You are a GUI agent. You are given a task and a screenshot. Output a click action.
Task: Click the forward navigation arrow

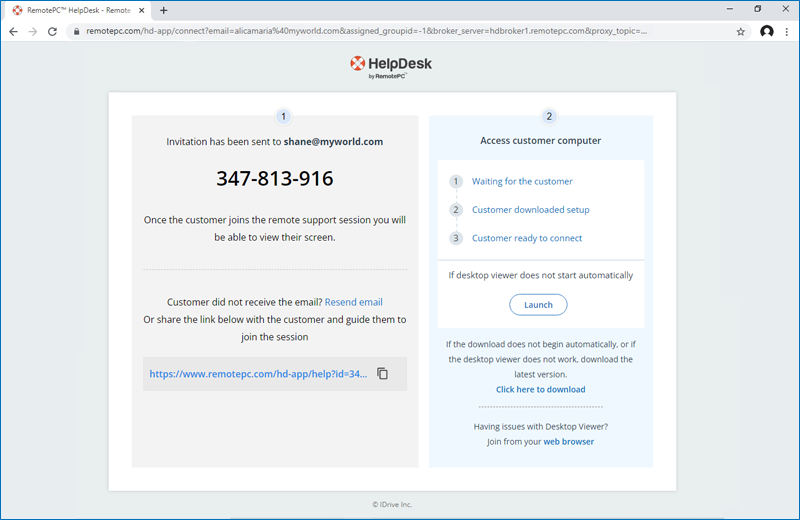point(33,31)
